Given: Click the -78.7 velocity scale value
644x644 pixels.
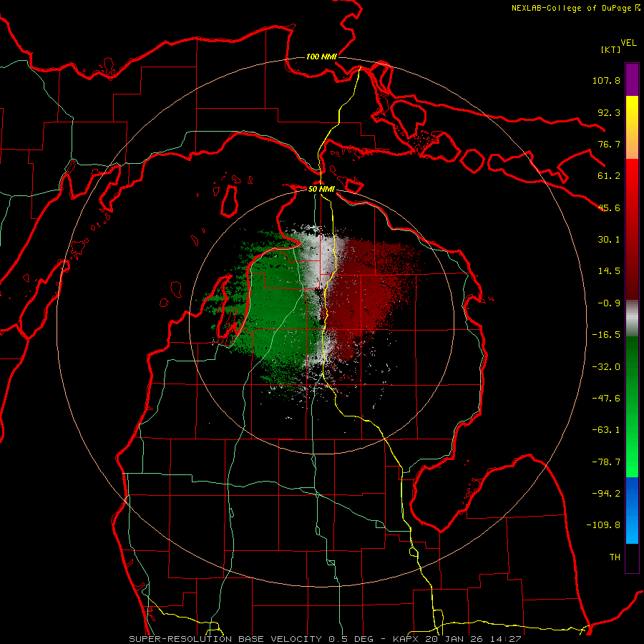Looking at the screenshot, I should click(x=606, y=462).
